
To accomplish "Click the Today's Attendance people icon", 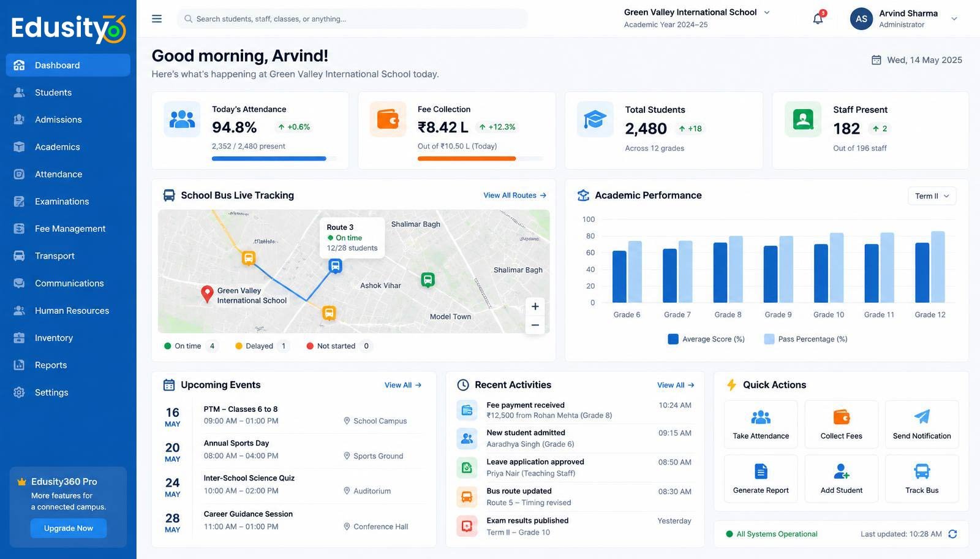I will click(x=182, y=119).
